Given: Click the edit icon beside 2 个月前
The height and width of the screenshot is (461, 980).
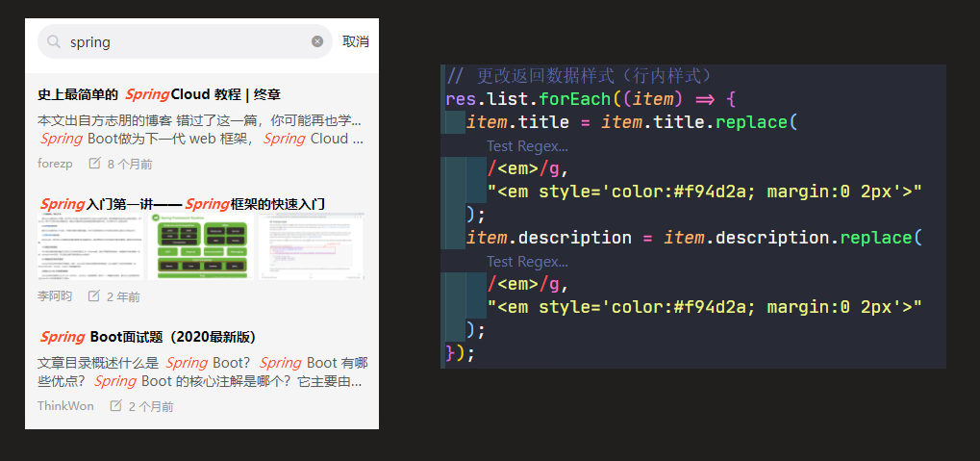Looking at the screenshot, I should 115,405.
